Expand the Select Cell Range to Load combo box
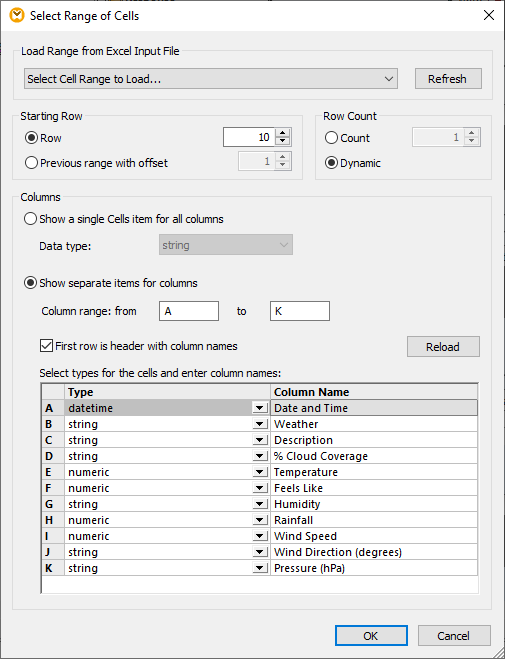Viewport: 505px width, 659px height. (211, 79)
